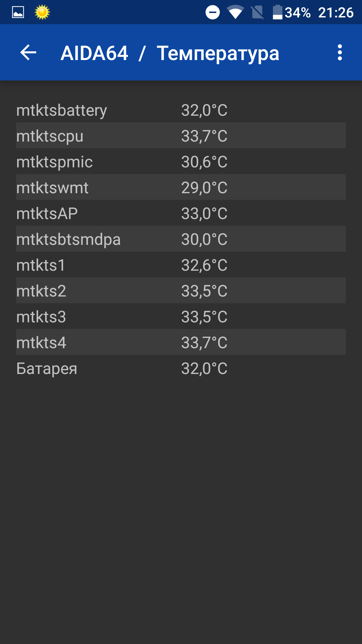The image size is (362, 644).
Task: Tap the AIDA64 / Температура title
Action: click(170, 53)
